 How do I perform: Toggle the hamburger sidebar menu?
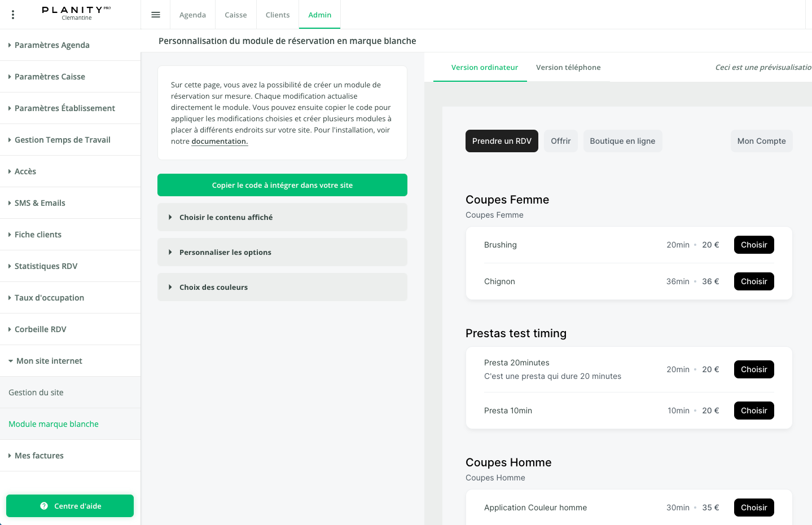tap(156, 15)
